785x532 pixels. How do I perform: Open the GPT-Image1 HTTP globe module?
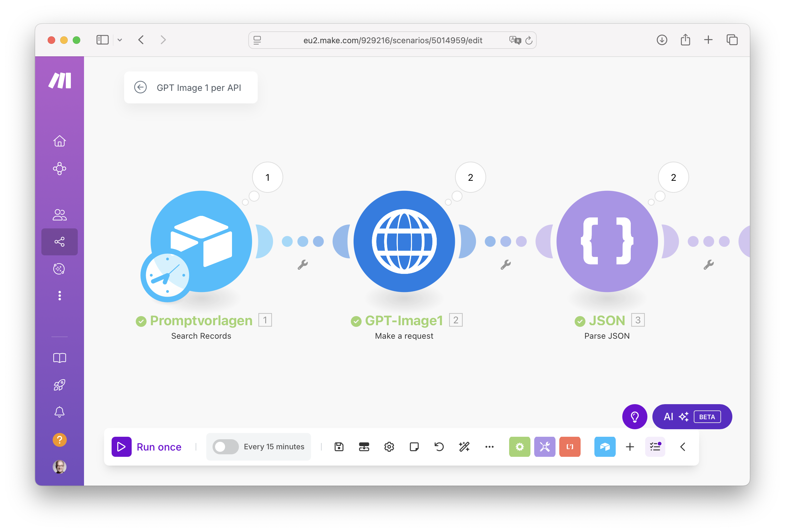point(404,241)
